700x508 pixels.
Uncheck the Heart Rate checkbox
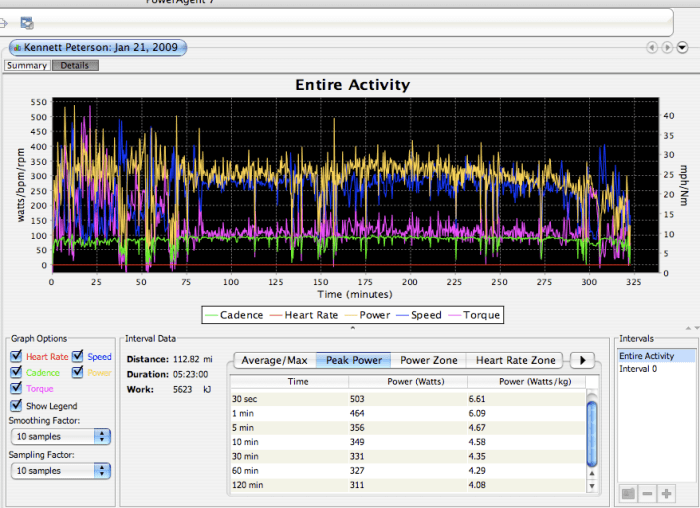tap(16, 357)
